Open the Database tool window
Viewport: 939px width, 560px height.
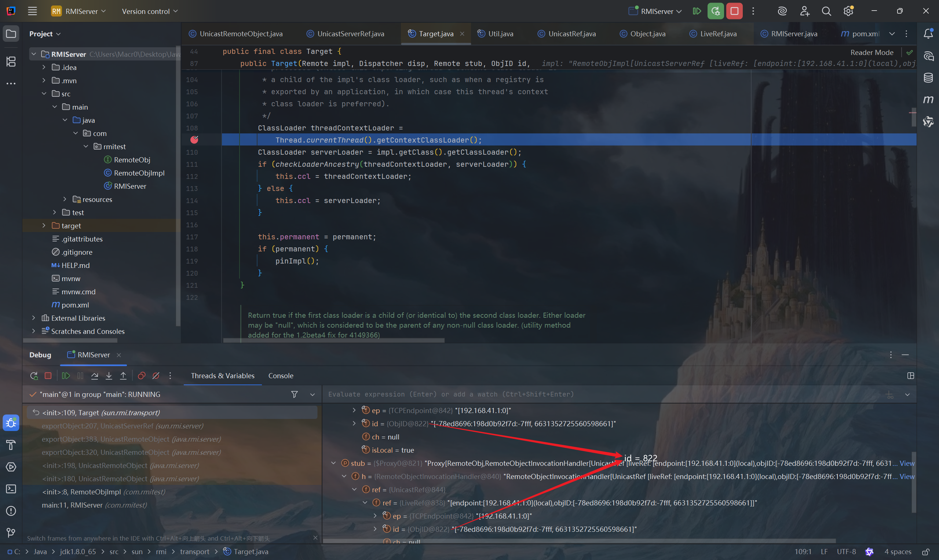pyautogui.click(x=928, y=78)
